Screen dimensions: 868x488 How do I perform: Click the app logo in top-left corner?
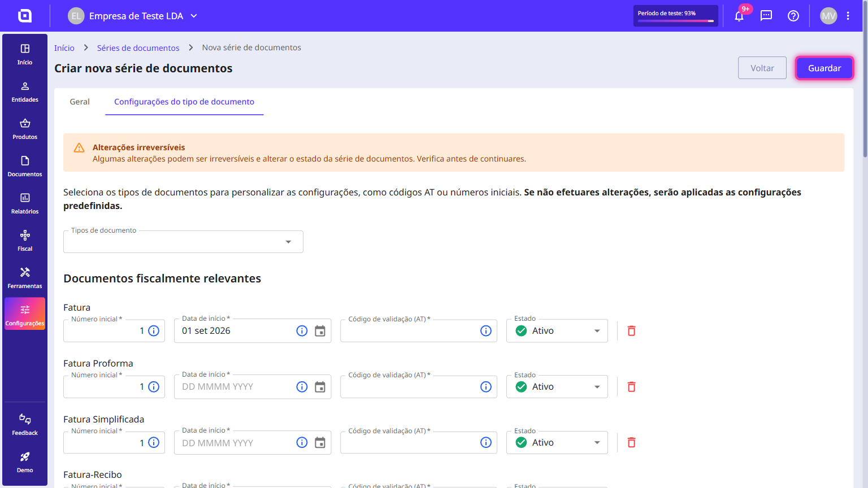pos(25,16)
